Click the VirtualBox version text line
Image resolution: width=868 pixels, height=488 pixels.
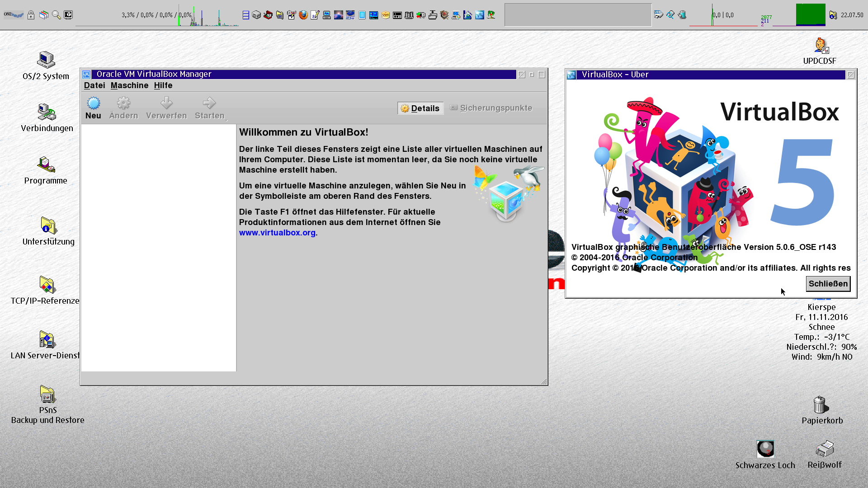[x=703, y=247]
